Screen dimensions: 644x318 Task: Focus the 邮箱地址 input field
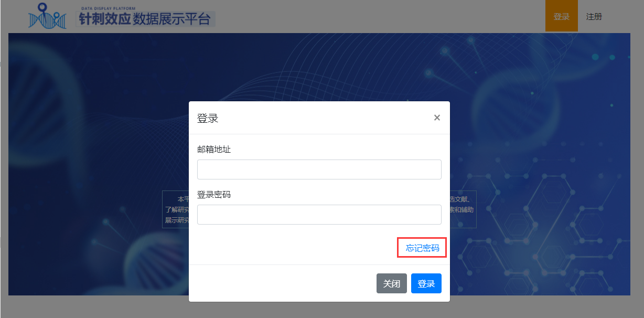[319, 169]
